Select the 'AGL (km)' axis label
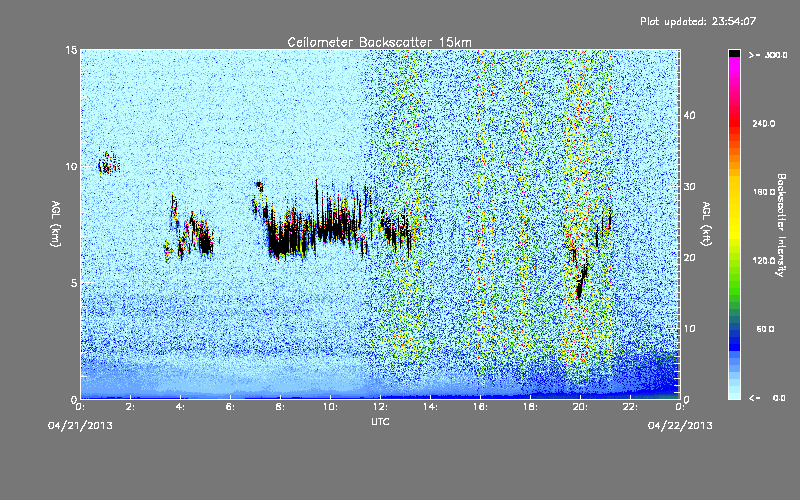 [56, 224]
